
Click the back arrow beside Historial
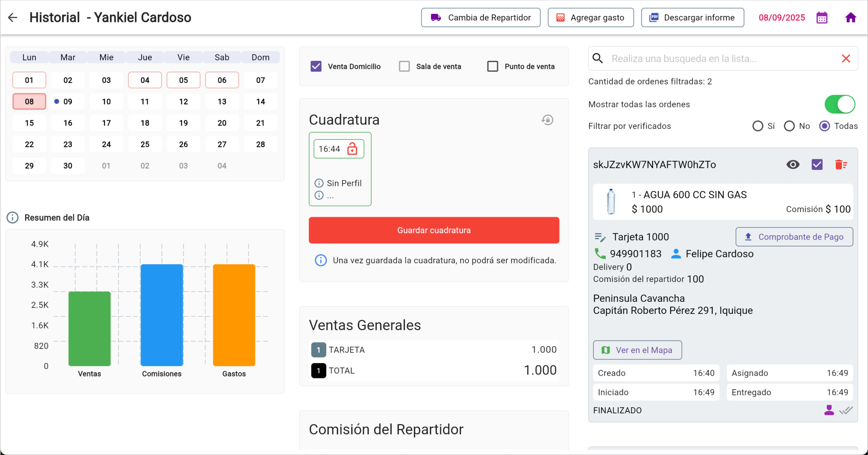tap(12, 17)
